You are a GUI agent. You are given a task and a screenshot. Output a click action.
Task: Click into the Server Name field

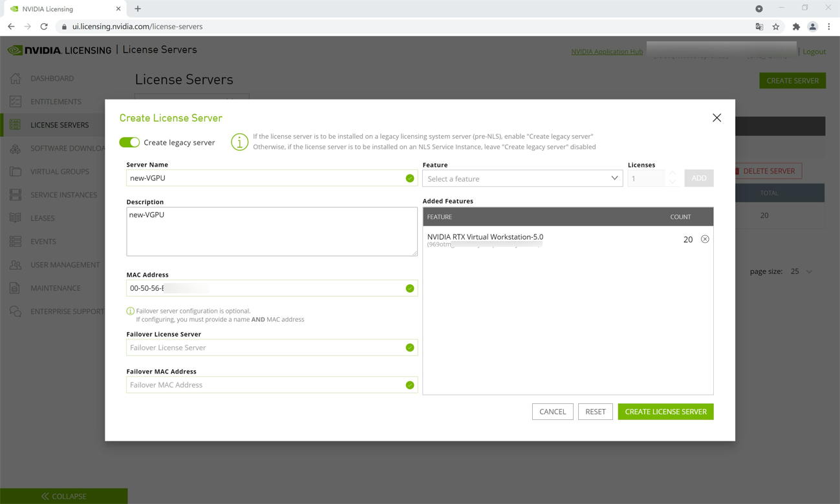(x=265, y=178)
